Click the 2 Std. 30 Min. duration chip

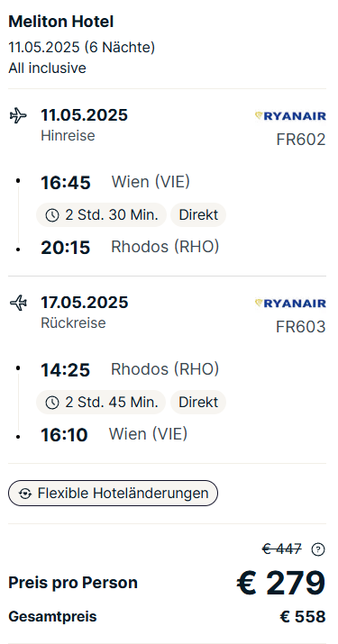click(x=101, y=214)
